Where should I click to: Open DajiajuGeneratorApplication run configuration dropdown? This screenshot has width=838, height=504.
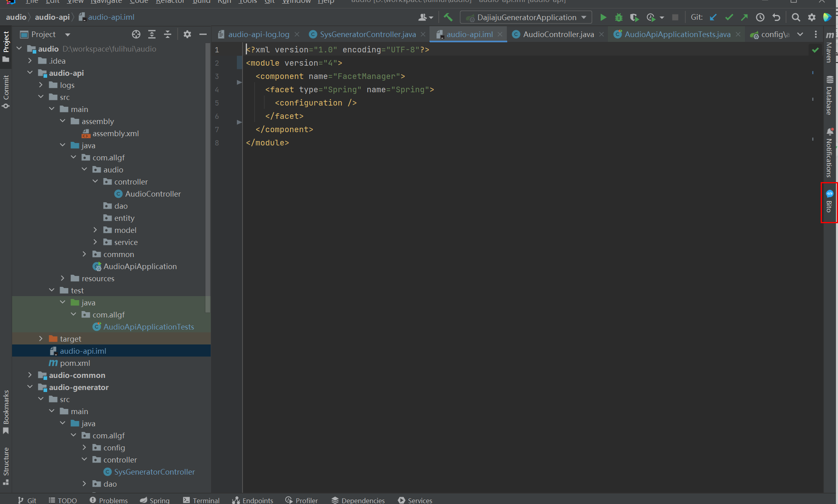click(x=526, y=17)
